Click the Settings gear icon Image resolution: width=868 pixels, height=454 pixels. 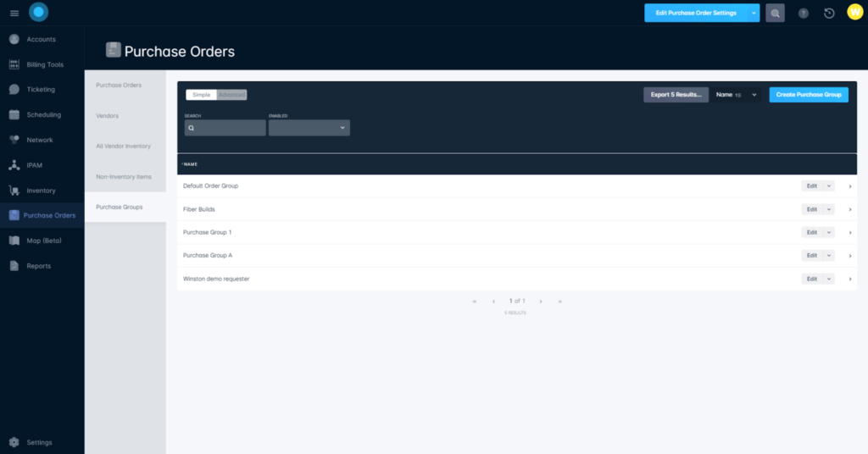(x=14, y=442)
